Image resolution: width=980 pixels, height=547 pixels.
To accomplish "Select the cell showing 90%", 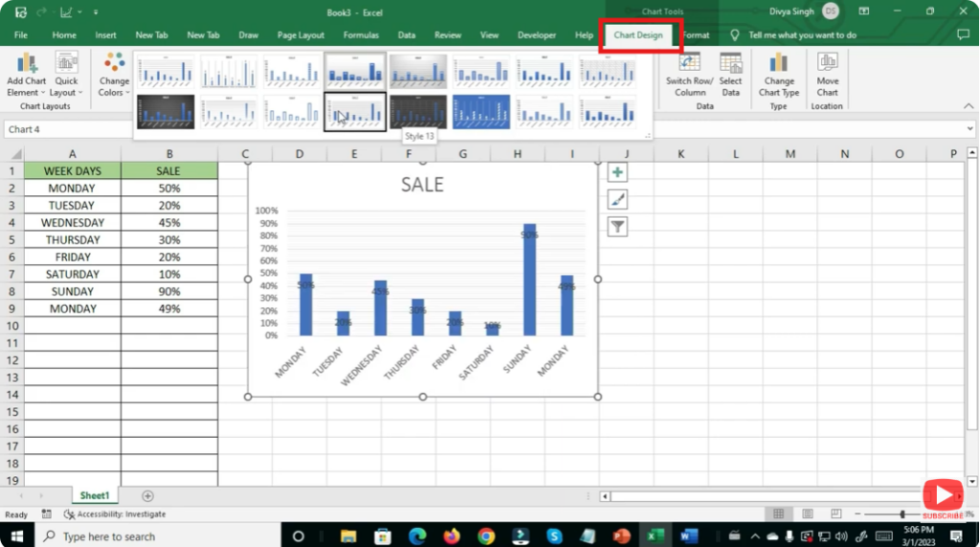I will (x=169, y=291).
